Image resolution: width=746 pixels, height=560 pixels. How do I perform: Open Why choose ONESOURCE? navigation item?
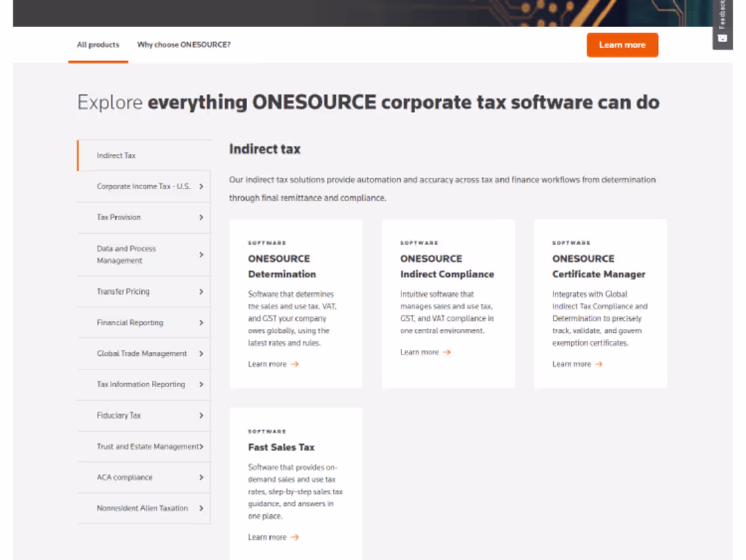[184, 44]
